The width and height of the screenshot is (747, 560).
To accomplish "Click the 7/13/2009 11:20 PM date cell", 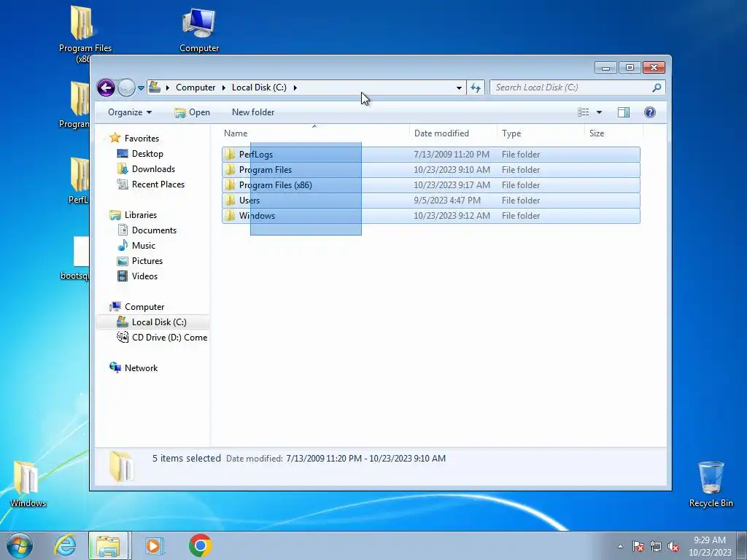I will click(x=451, y=155).
